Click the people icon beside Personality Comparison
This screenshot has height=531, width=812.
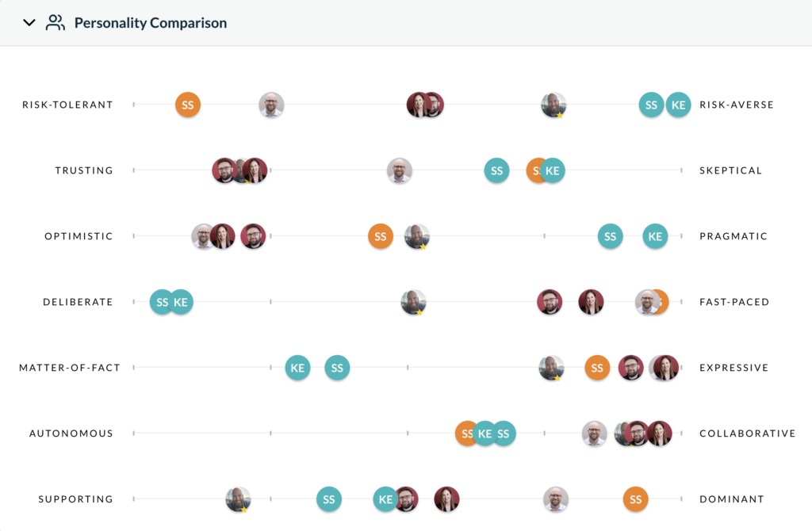55,23
